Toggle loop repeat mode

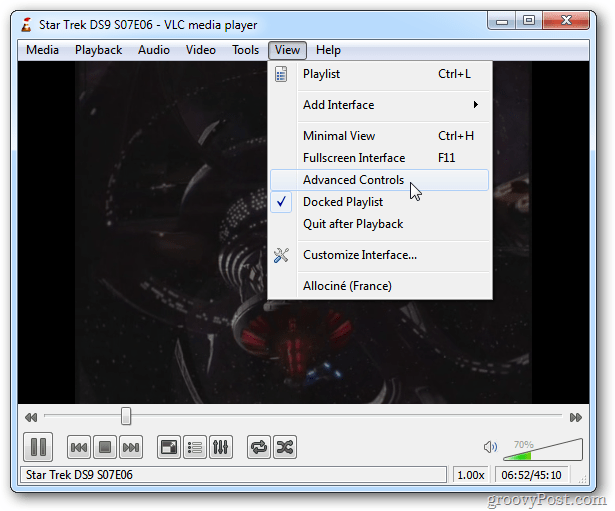pos(258,447)
